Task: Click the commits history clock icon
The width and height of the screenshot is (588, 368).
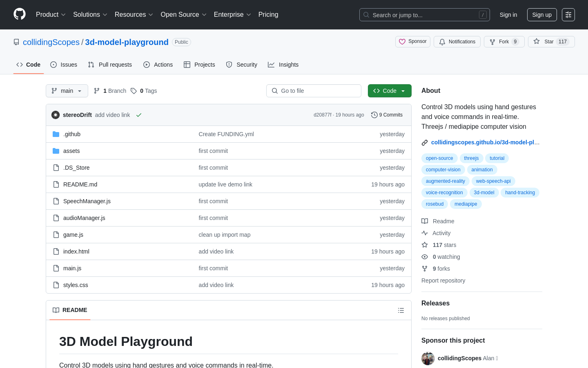Action: (x=374, y=115)
